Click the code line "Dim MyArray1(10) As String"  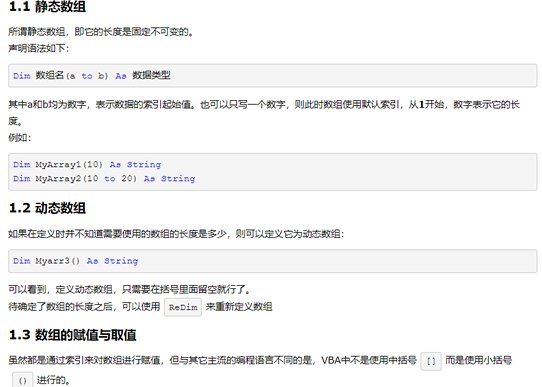pyautogui.click(x=87, y=164)
